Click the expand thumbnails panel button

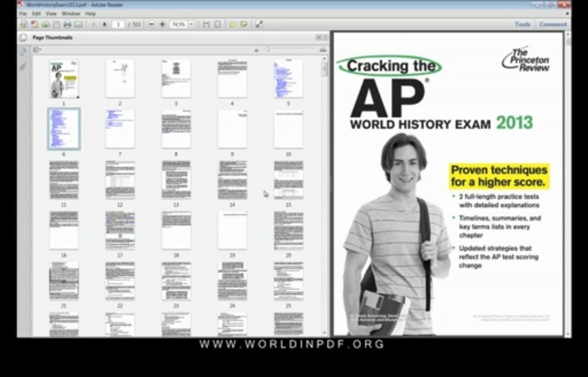(x=318, y=37)
